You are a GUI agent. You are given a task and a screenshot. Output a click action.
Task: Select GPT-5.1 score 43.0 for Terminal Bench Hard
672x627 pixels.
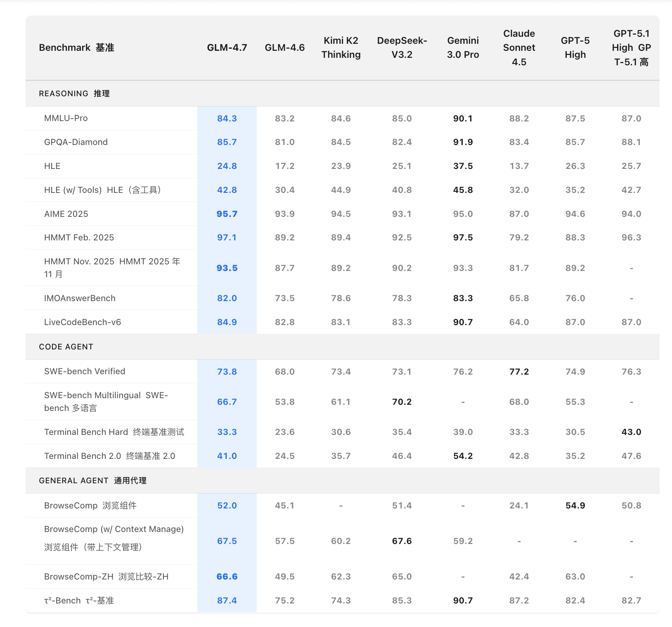pyautogui.click(x=632, y=432)
